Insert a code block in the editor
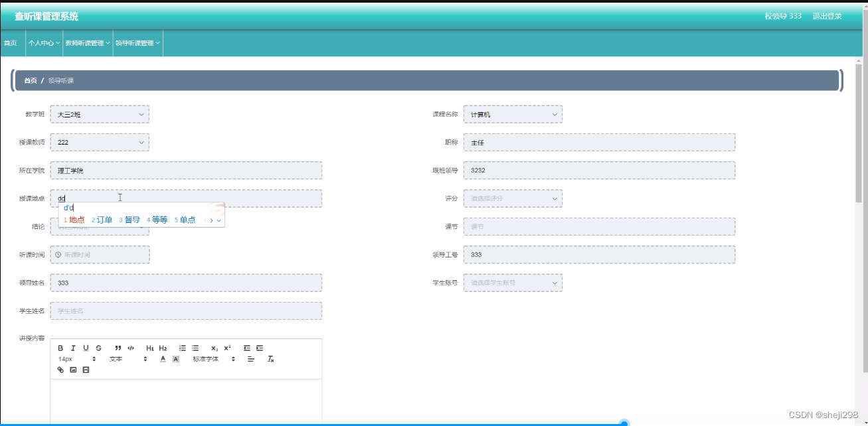Image resolution: width=868 pixels, height=426 pixels. (x=131, y=348)
